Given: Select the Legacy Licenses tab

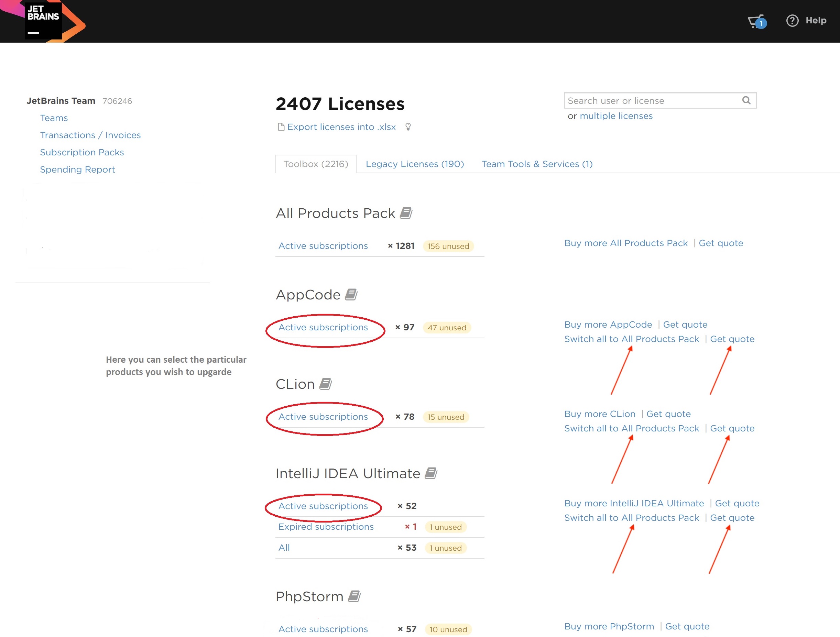Looking at the screenshot, I should [x=415, y=163].
